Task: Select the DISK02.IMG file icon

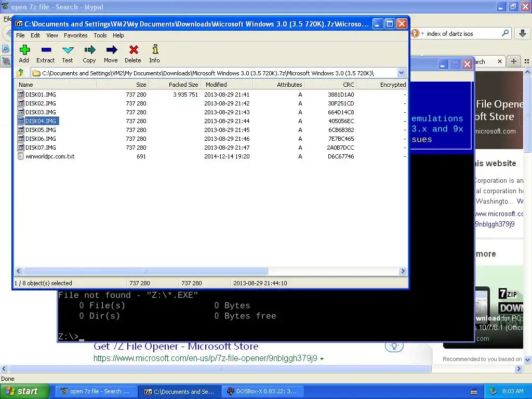Action: 21,103
